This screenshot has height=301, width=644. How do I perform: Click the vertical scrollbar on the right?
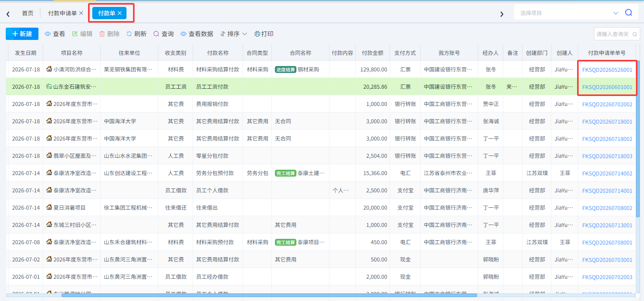point(638,138)
